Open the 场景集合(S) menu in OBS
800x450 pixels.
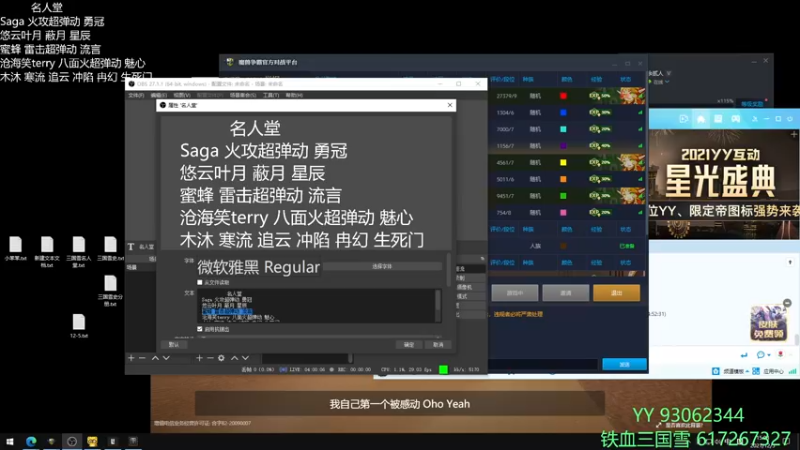coord(243,95)
